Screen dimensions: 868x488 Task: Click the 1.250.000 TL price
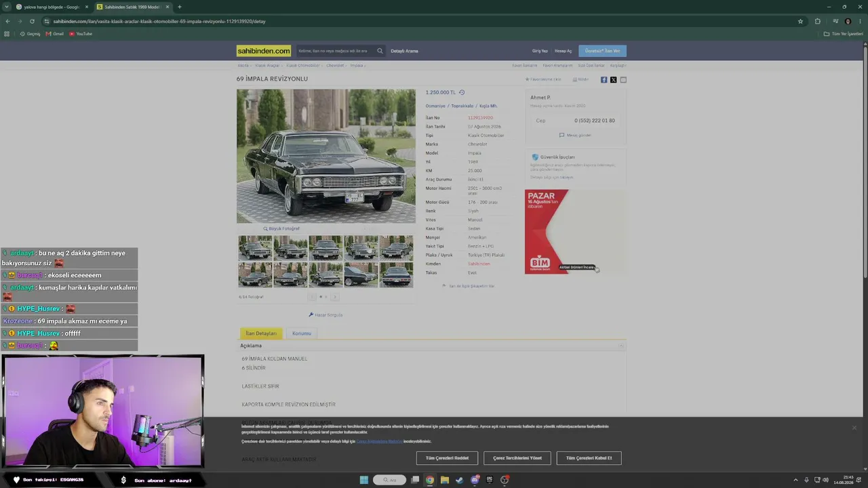(x=441, y=92)
